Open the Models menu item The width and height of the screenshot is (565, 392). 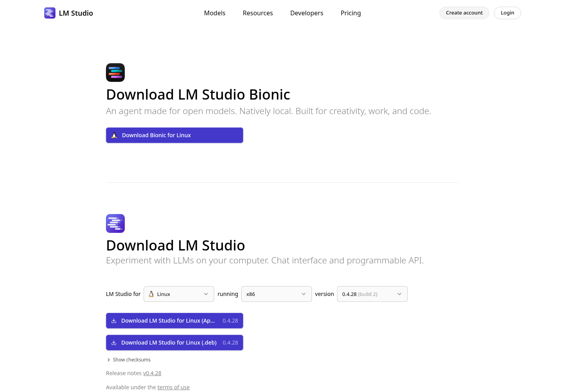pos(215,13)
